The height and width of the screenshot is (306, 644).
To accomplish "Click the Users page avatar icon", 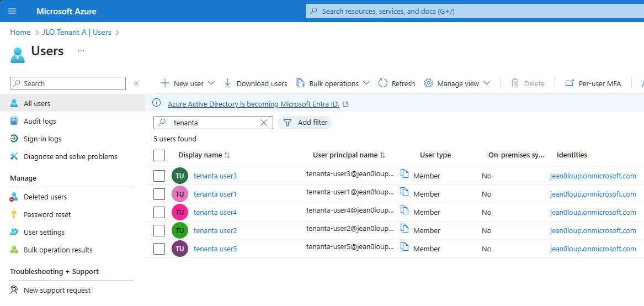I will (18, 56).
